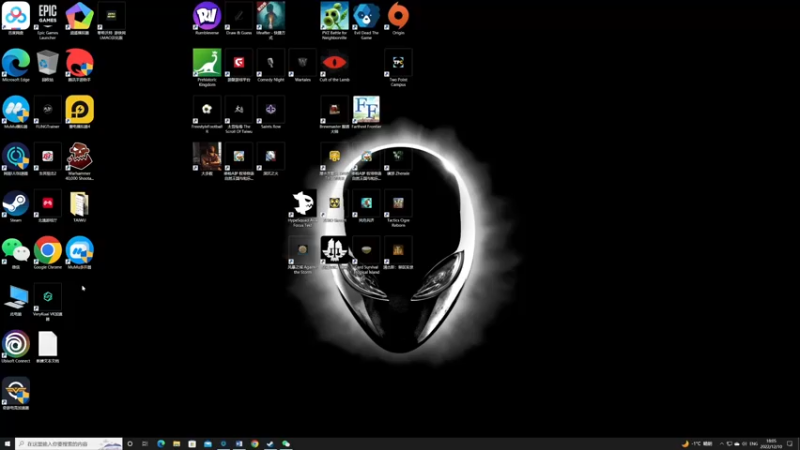Viewport: 800px width, 450px height.
Task: Open the blank text document file
Action: (x=47, y=347)
